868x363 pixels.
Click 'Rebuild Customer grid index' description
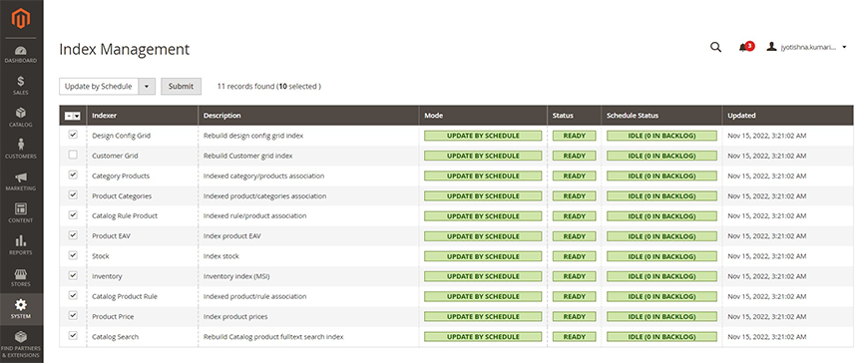[248, 156]
